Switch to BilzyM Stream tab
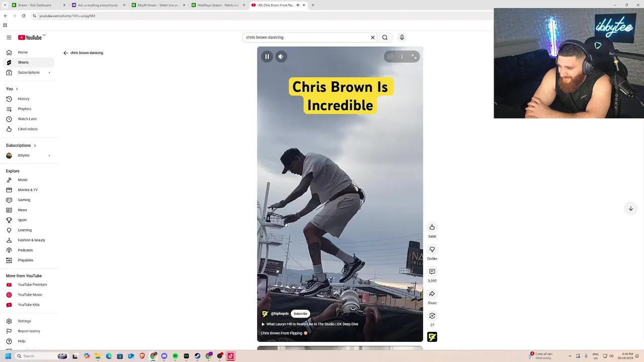This screenshot has width=644, height=362. (158, 5)
